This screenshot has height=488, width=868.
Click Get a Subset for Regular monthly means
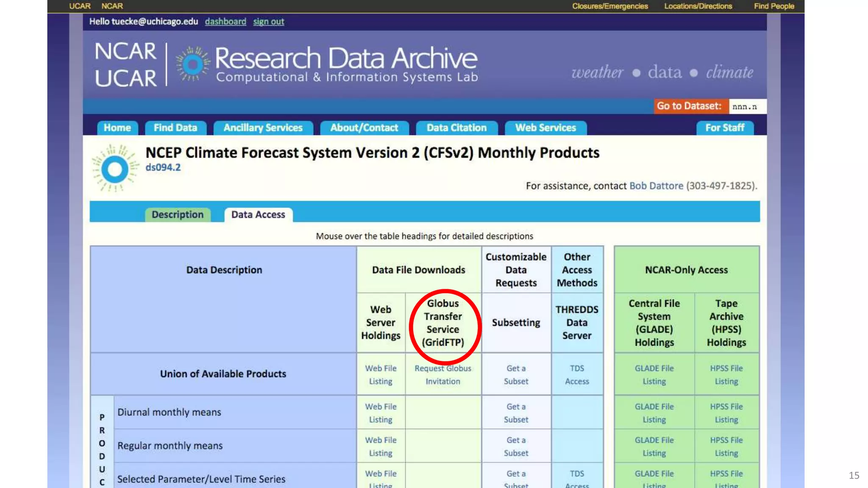point(516,446)
